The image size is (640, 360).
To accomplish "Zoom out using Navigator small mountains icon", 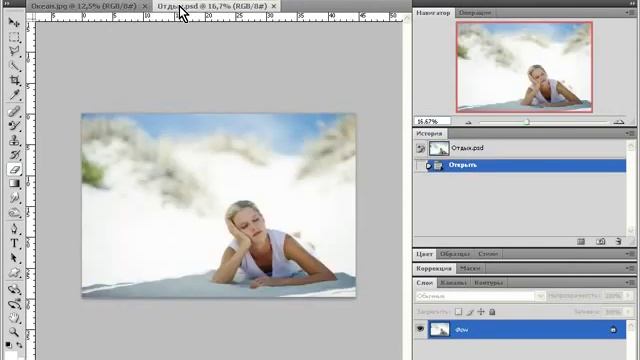I will (x=468, y=122).
